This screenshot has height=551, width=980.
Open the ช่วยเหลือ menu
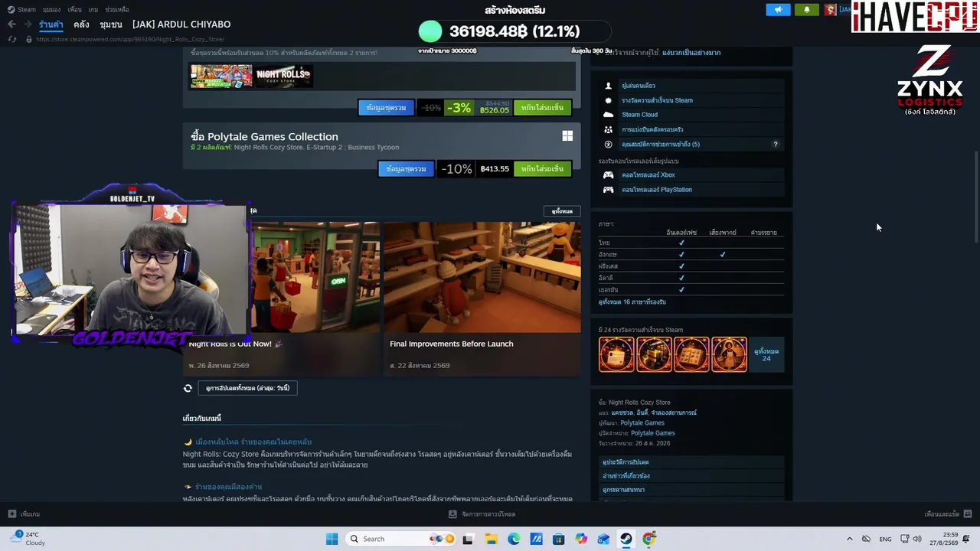point(117,9)
